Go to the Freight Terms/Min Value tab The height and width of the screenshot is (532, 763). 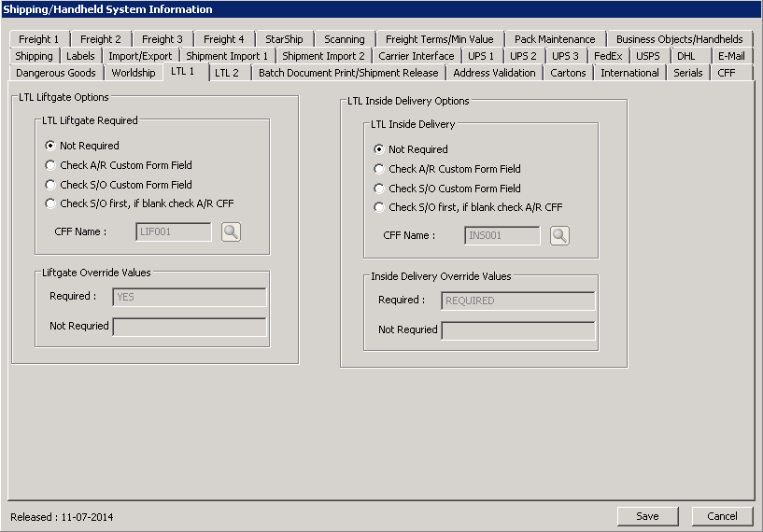coord(441,39)
